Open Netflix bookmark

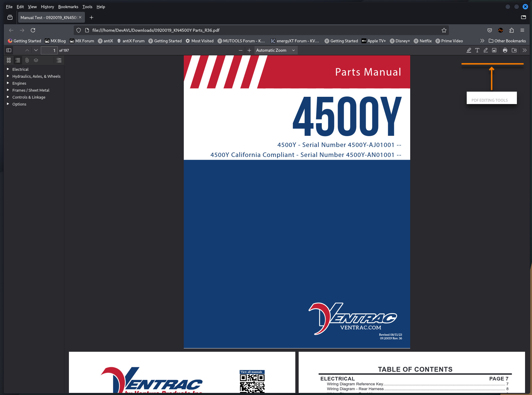(x=423, y=41)
